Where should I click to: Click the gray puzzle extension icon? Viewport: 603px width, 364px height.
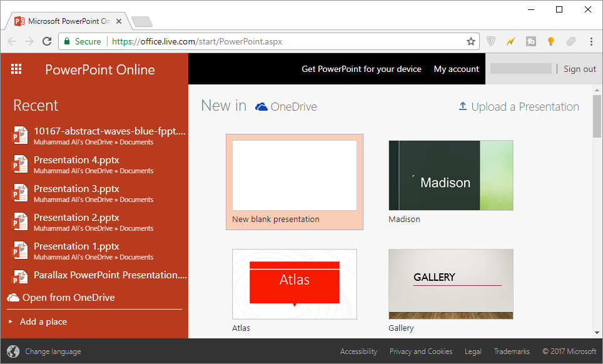[x=571, y=41]
